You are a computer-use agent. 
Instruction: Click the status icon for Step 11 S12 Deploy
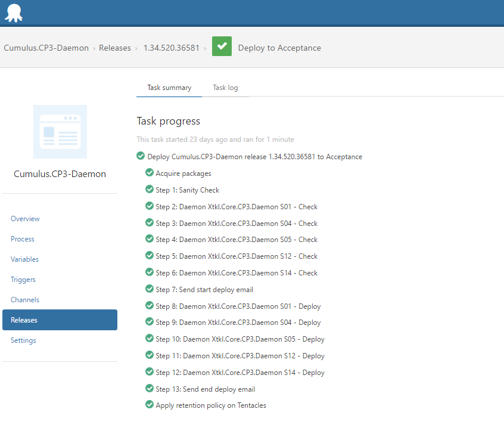click(150, 355)
